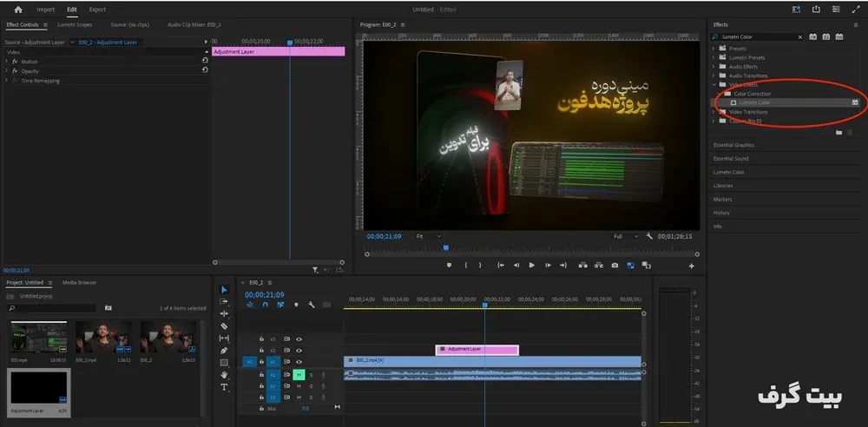The image size is (868, 427).
Task: Open the Lumetri Color panel on the right
Action: pyautogui.click(x=728, y=172)
